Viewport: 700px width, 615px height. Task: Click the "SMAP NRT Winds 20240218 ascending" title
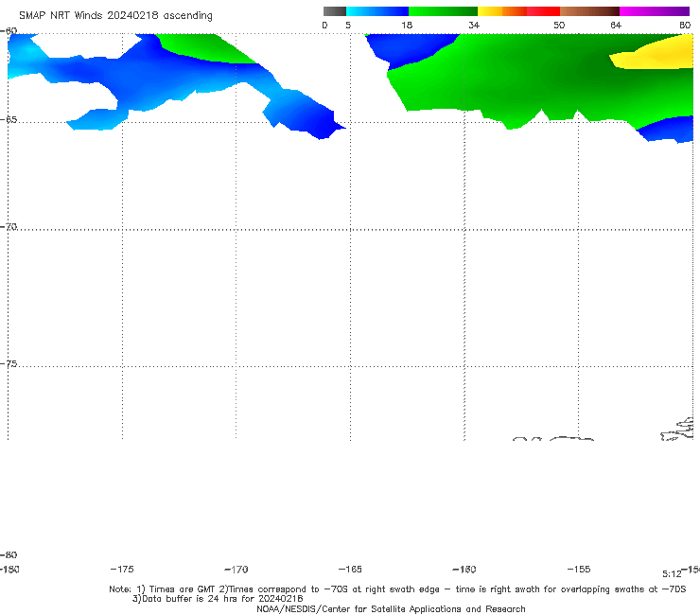[115, 15]
